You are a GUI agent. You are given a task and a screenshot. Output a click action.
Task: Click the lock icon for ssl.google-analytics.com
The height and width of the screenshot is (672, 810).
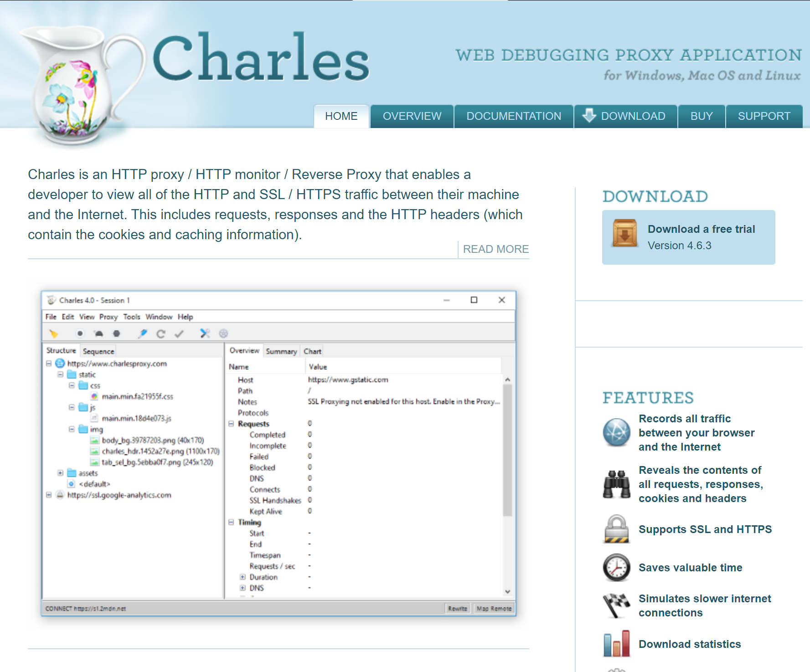(x=60, y=495)
